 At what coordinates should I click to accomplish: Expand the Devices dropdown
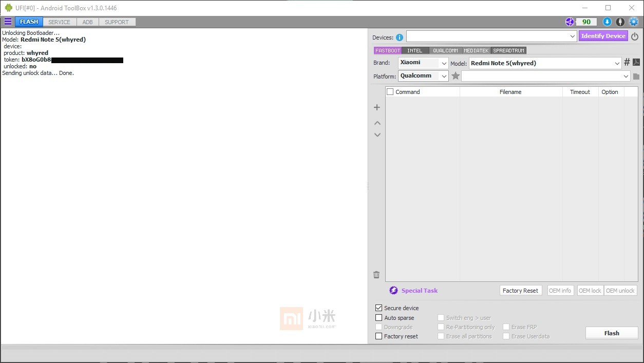pos(573,36)
